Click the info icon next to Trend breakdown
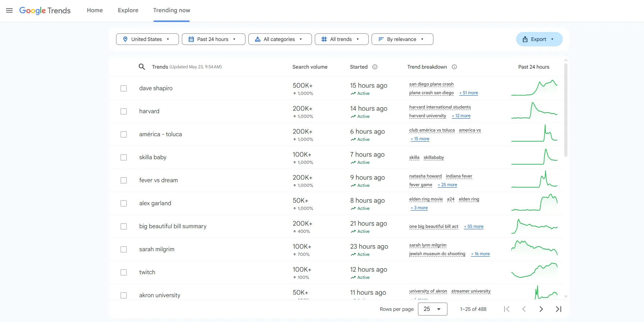This screenshot has height=322, width=644. click(x=454, y=67)
